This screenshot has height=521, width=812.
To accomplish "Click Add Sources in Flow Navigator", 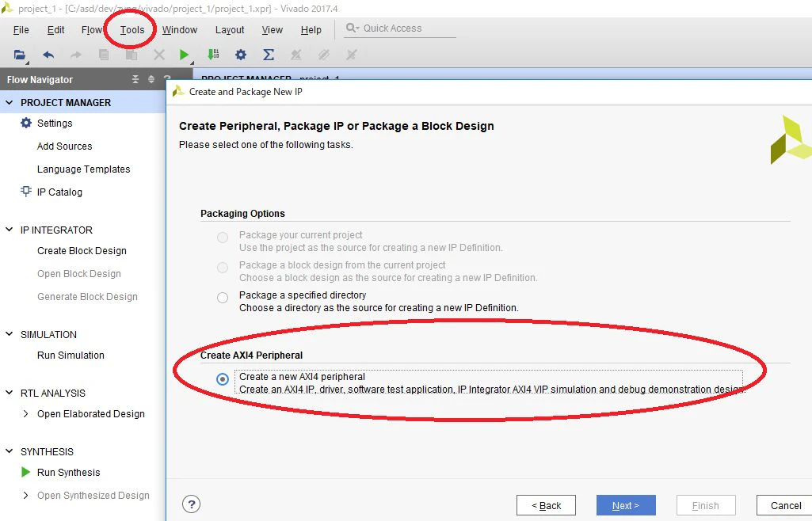I will point(65,146).
